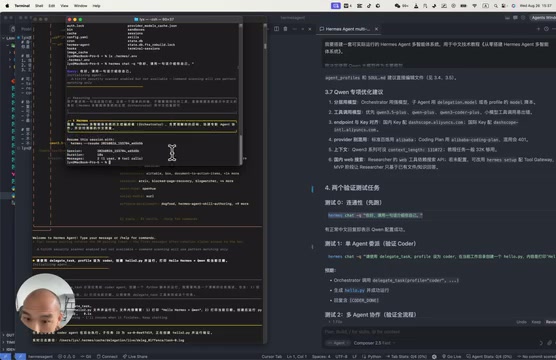Click the Agents Window button
Screen dimensions: 556x360
coord(543,17)
